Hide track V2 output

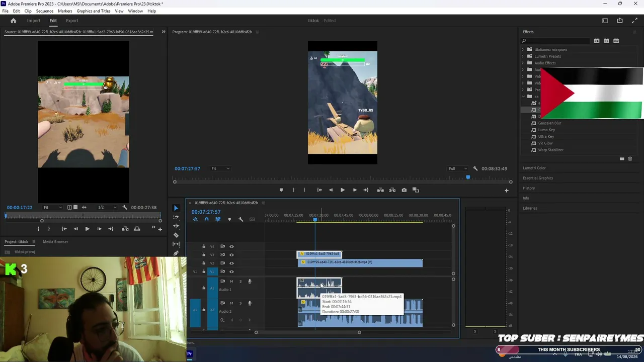(x=231, y=263)
